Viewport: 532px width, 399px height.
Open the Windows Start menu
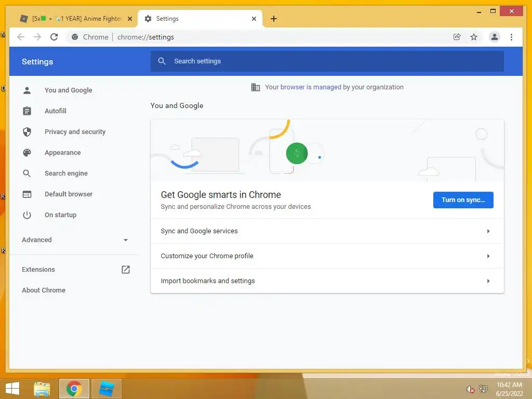coord(12,389)
